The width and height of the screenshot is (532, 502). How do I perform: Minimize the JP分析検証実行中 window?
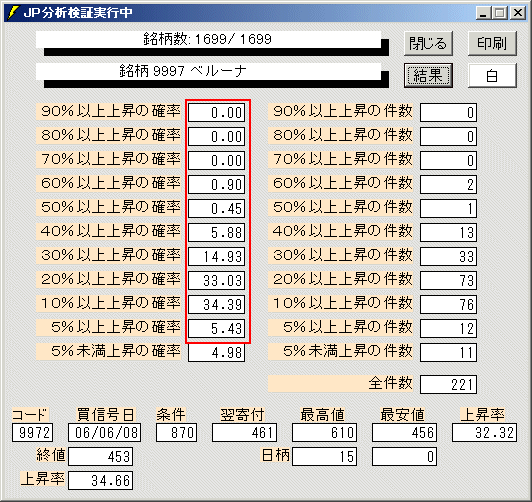(483, 13)
